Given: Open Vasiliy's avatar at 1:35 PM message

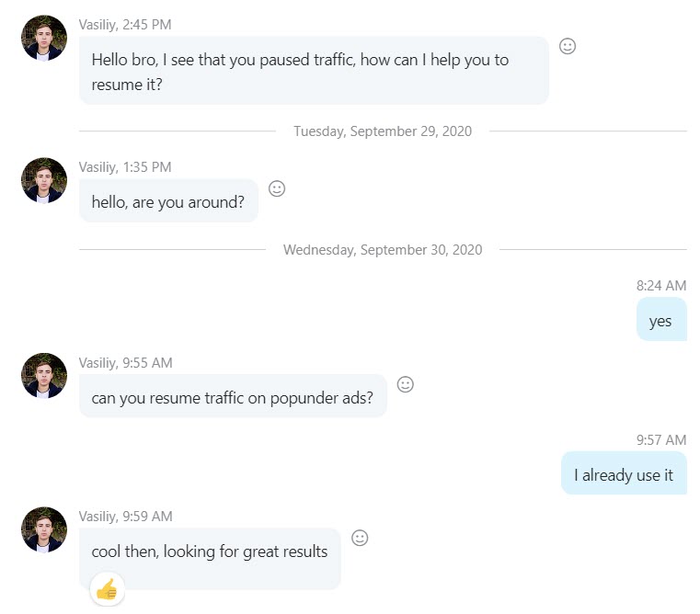Looking at the screenshot, I should [44, 180].
